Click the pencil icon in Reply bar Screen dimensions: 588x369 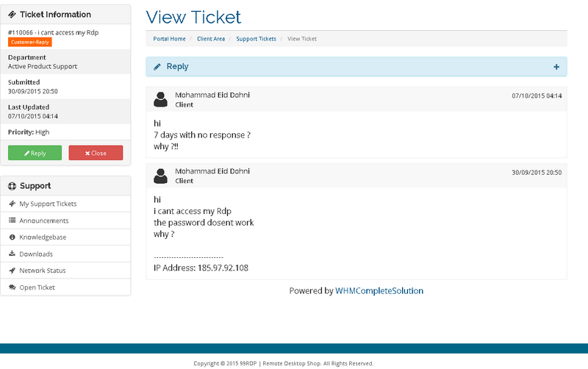tap(157, 67)
